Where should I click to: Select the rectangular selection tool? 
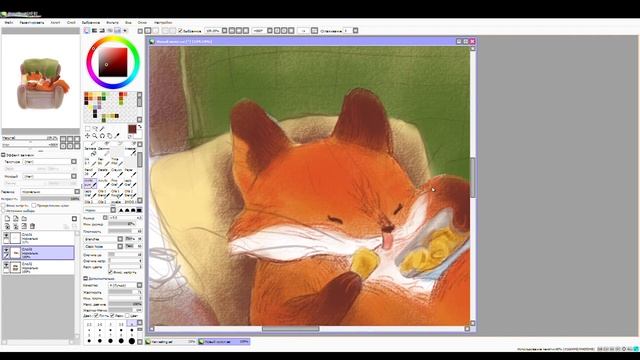click(x=87, y=129)
